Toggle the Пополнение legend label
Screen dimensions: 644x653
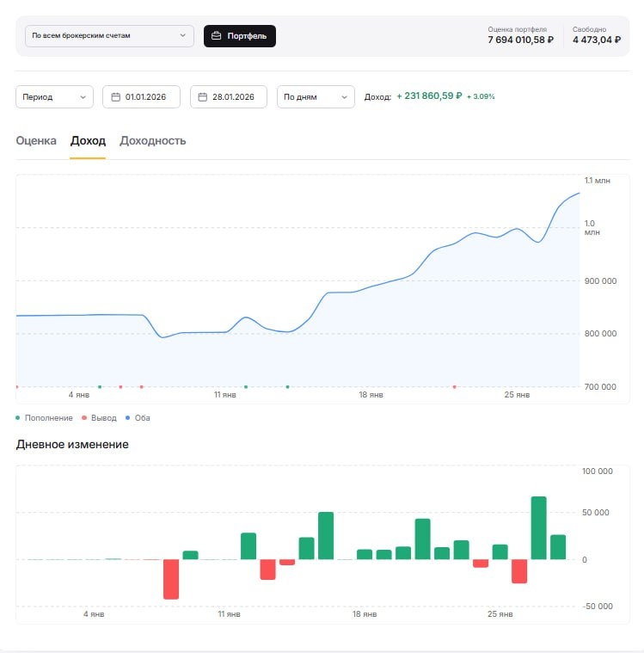click(x=49, y=418)
